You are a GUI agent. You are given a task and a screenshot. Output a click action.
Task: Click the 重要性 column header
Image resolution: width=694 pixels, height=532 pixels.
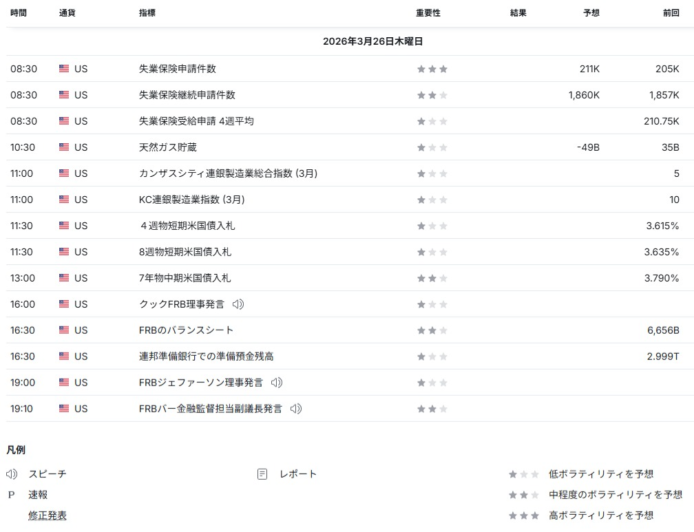428,13
